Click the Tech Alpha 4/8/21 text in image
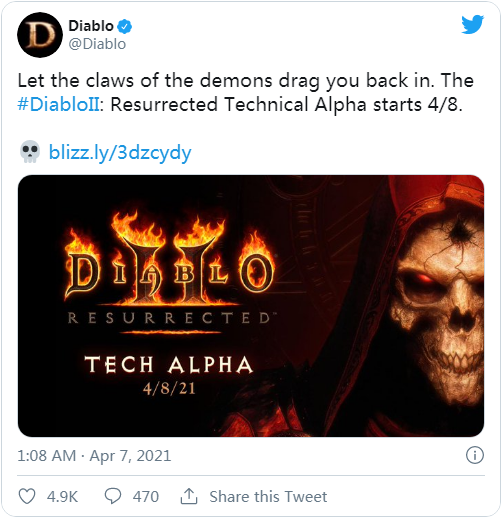 tap(169, 375)
